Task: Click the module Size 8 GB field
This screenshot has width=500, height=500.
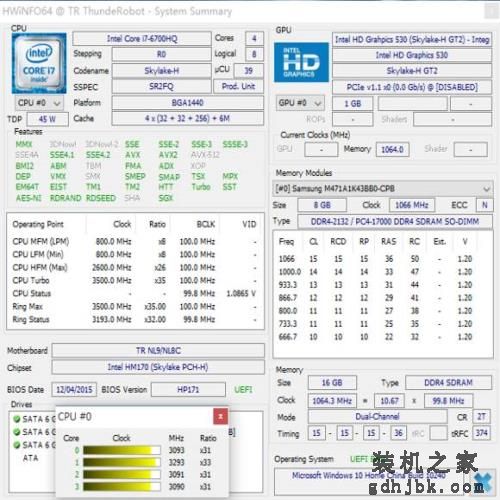Action: click(x=322, y=205)
